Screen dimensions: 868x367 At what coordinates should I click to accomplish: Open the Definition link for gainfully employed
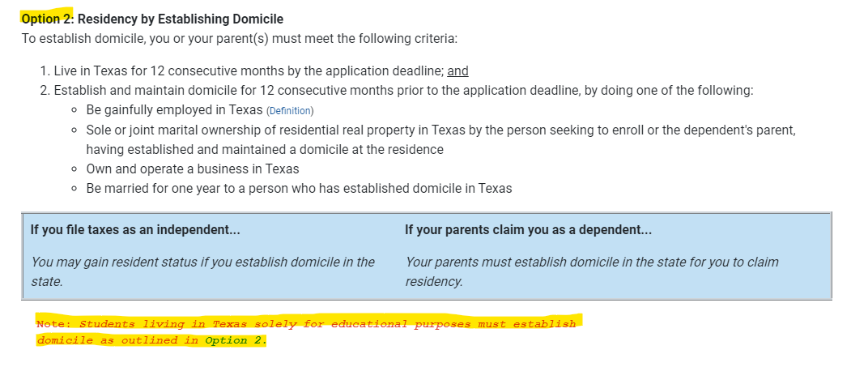[x=289, y=111]
